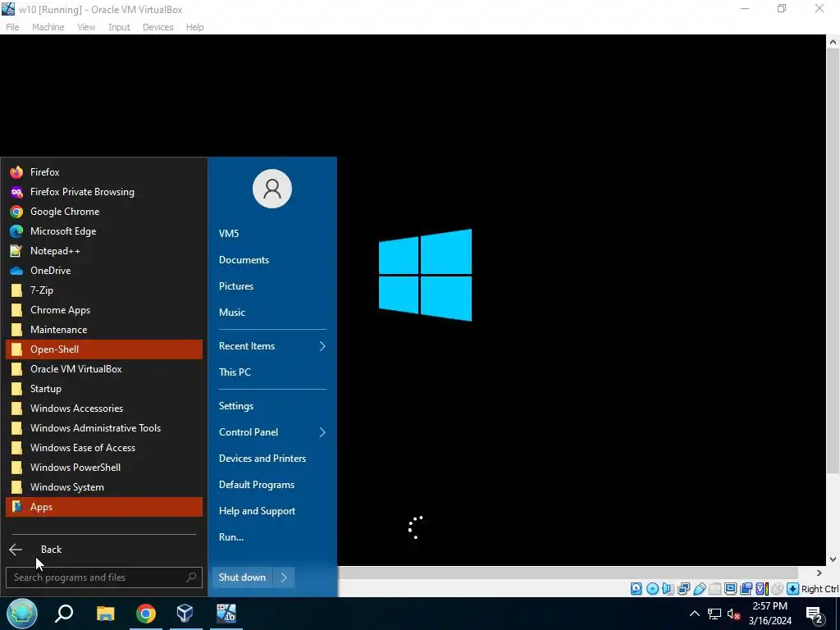The image size is (840, 630).
Task: Open VirtualBox cube icon on the taskbar
Action: pyautogui.click(x=185, y=614)
